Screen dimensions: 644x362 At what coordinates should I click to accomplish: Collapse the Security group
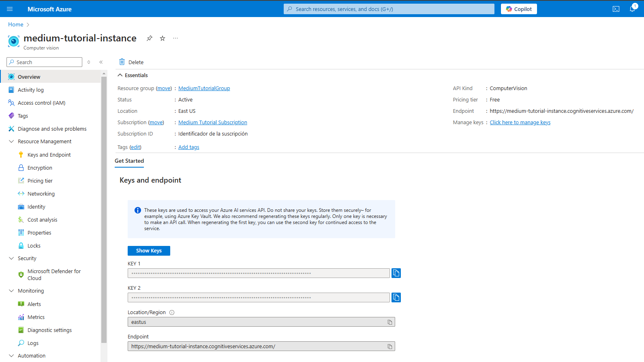(11, 258)
